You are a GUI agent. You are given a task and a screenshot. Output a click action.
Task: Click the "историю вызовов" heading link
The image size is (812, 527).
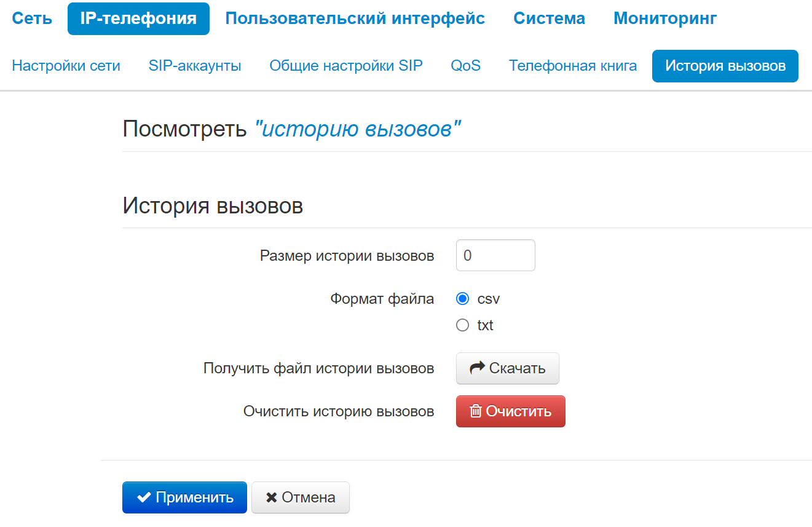pos(358,130)
